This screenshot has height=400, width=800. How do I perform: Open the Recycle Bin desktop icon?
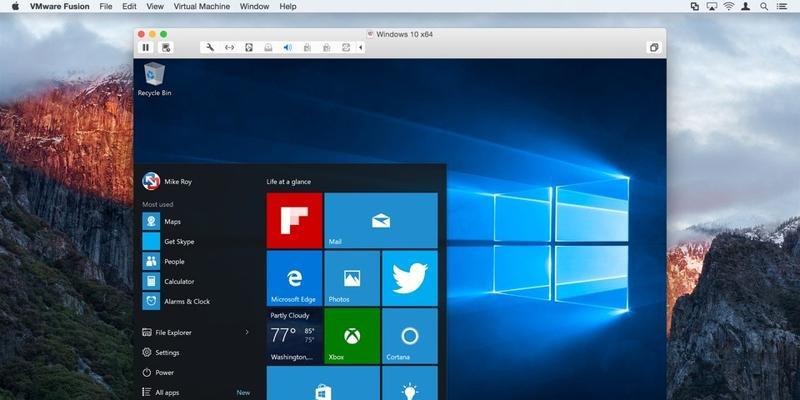154,79
